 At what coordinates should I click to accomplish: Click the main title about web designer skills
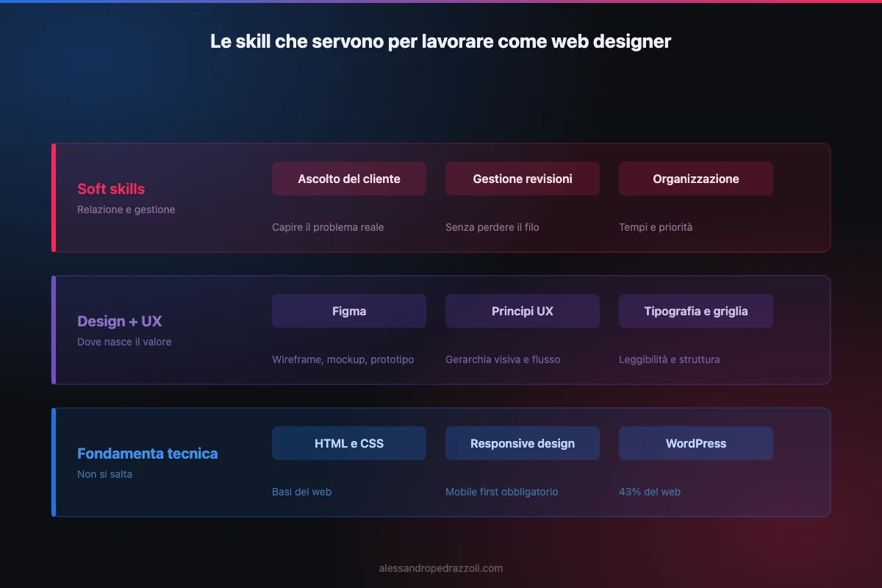[441, 41]
